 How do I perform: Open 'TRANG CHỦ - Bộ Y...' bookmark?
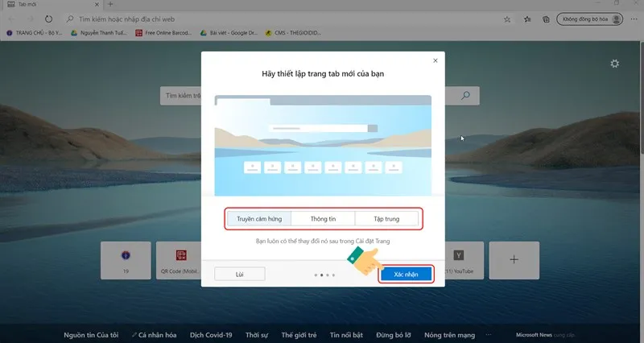pyautogui.click(x=34, y=33)
